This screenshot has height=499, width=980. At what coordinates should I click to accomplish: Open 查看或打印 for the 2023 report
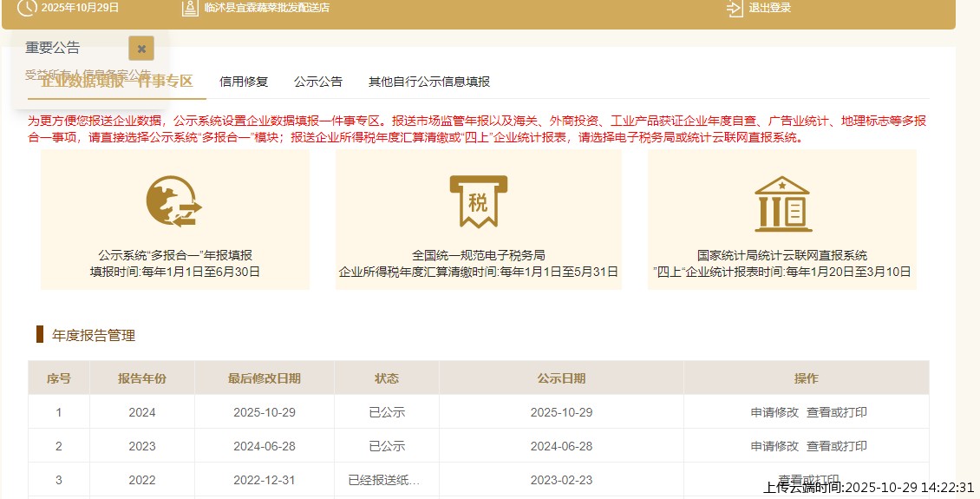pos(837,446)
